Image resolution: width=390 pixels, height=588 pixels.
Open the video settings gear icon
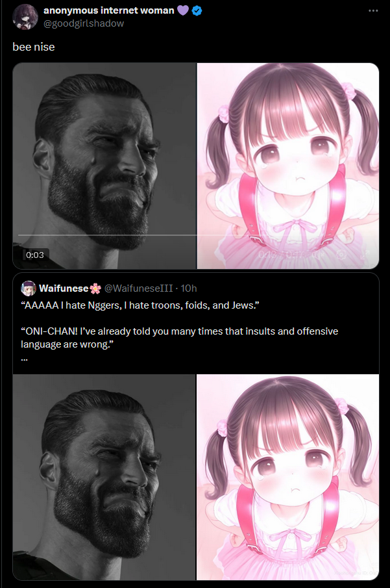pyautogui.click(x=341, y=255)
